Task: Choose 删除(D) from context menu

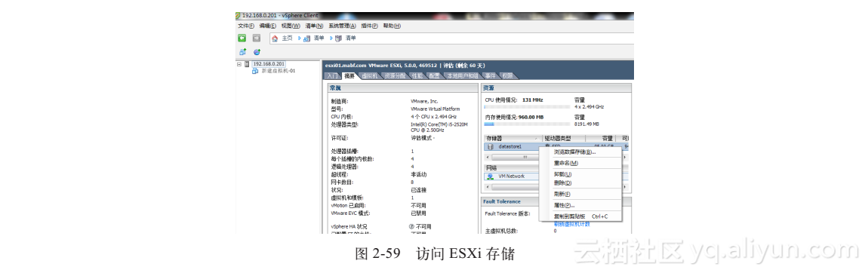Action: point(580,183)
